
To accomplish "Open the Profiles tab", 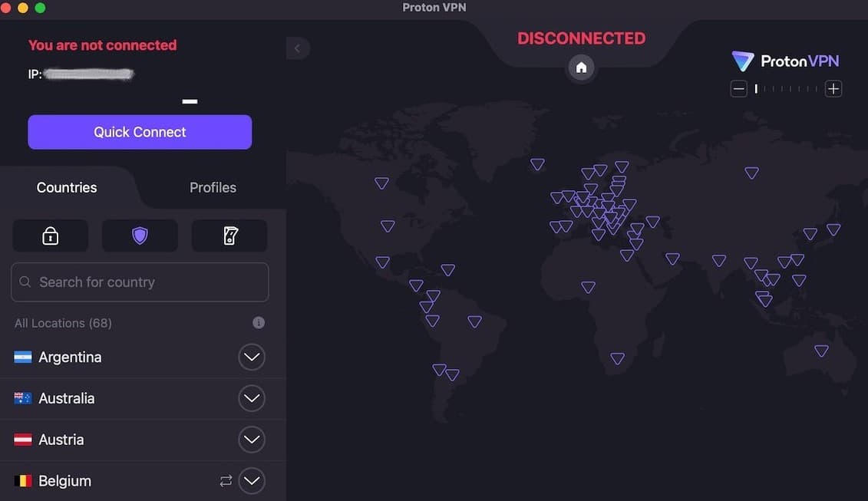I will [213, 188].
